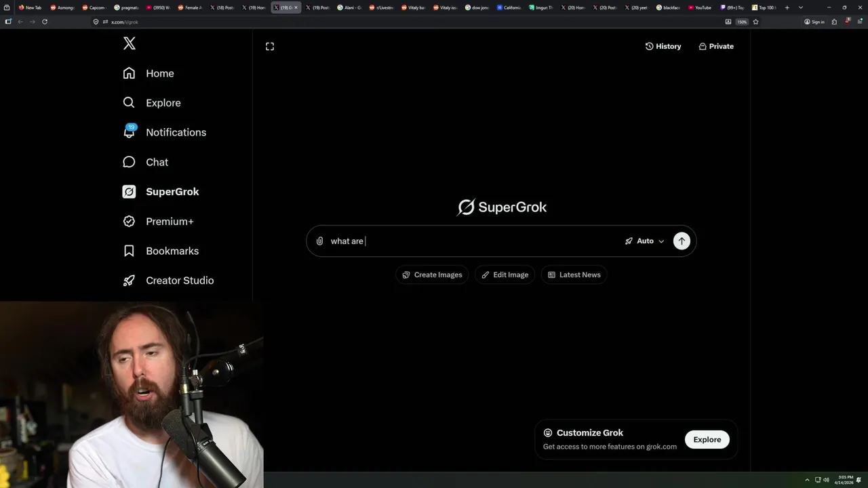This screenshot has width=868, height=488.
Task: Click the Bookmarks ribbon icon
Action: click(129, 251)
